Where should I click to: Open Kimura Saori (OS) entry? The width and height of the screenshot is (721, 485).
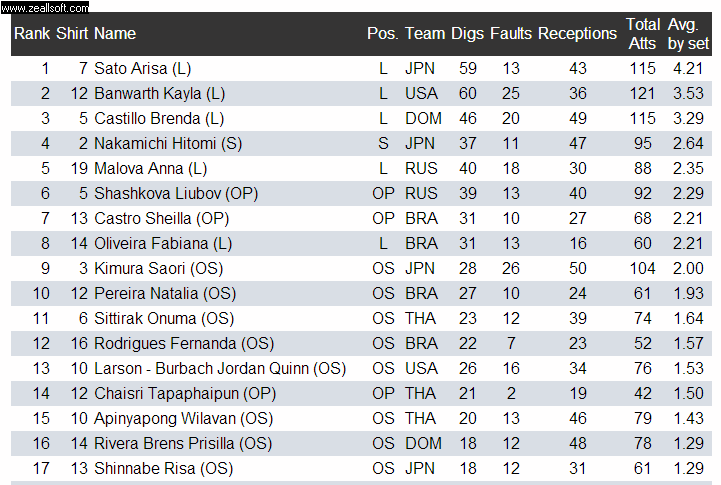tap(159, 268)
